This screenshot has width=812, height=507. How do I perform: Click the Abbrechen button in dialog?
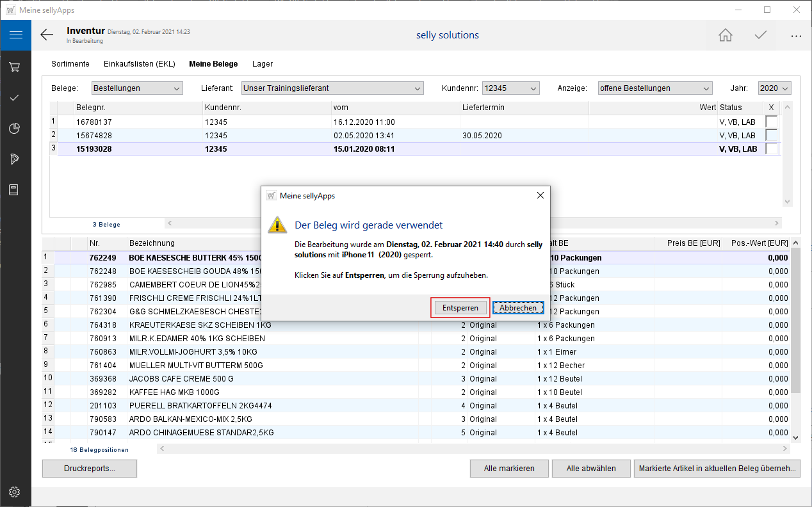point(518,308)
